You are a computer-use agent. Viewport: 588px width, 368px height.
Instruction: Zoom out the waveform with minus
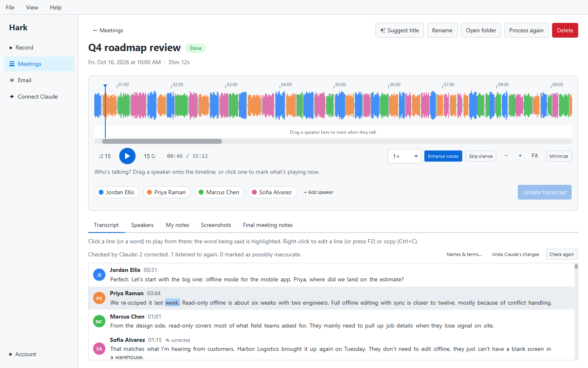click(506, 156)
